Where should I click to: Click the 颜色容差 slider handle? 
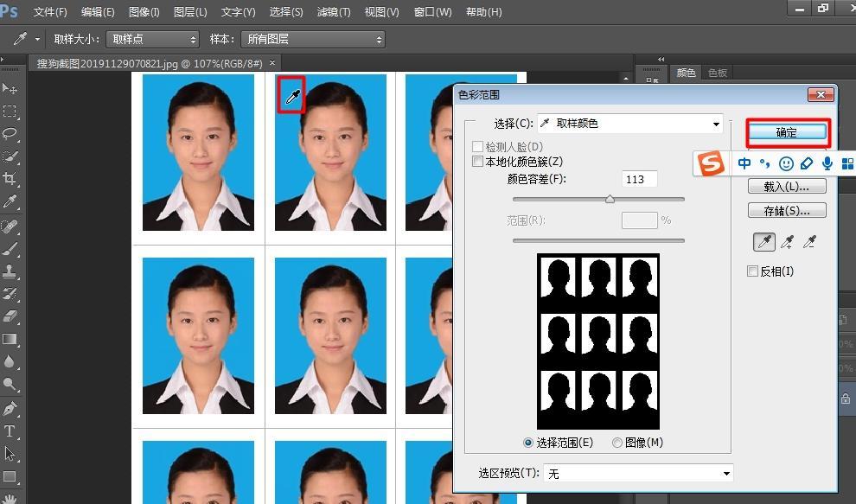pyautogui.click(x=610, y=200)
